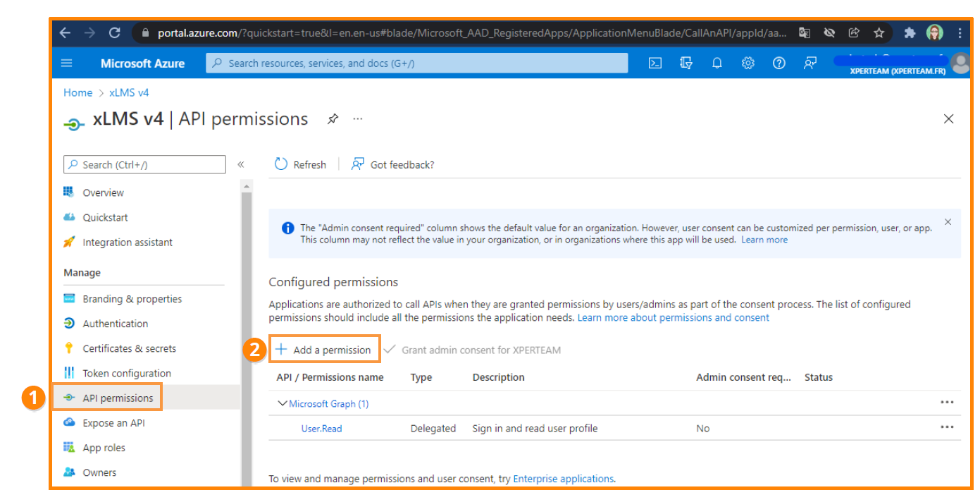Click Add a permission button
This screenshot has width=980, height=502.
(x=324, y=350)
